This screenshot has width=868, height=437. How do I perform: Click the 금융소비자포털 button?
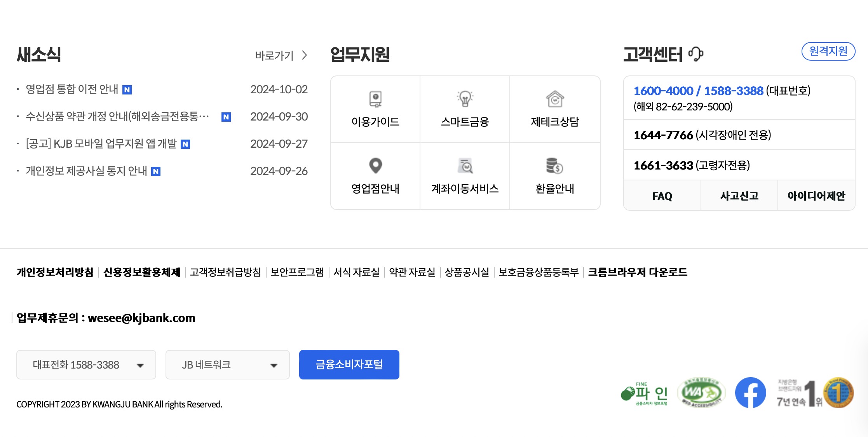(349, 365)
